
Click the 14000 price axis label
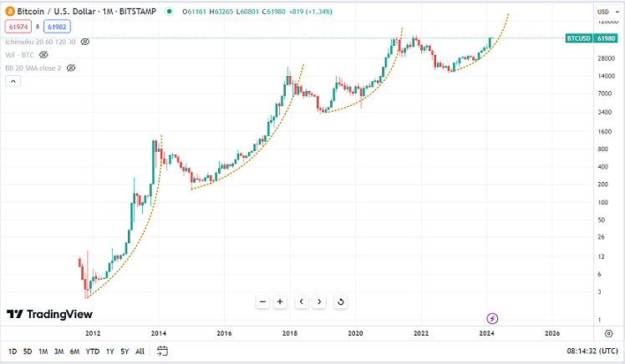[607, 76]
